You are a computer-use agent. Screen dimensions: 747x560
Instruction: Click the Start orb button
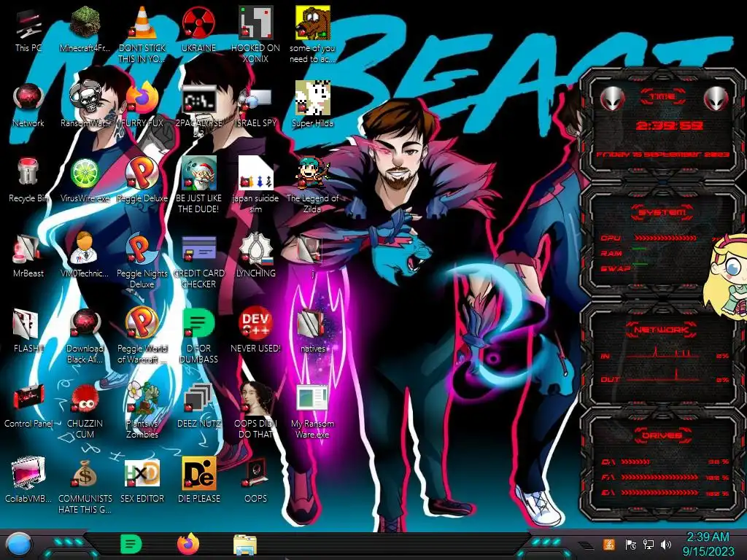click(18, 545)
